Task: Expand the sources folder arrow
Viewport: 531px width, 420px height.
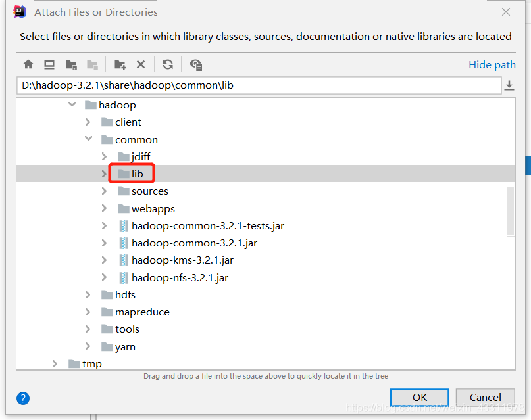Action: pos(104,191)
